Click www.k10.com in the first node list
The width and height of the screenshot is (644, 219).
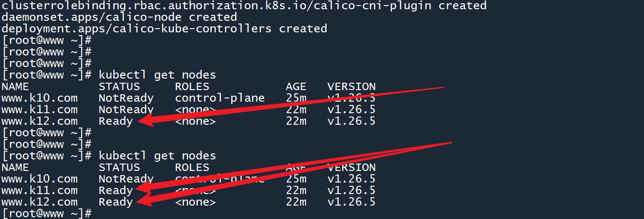pyautogui.click(x=39, y=98)
